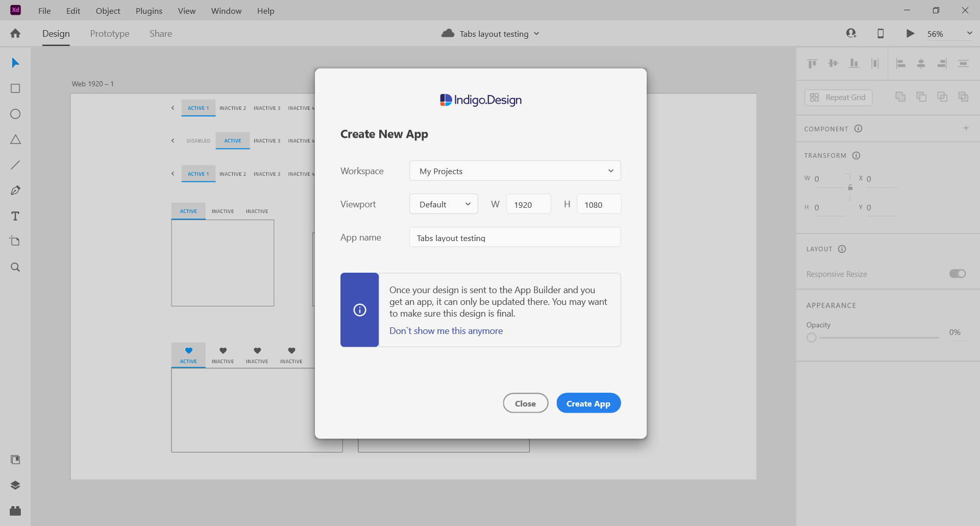Click the Exclude Overlap boolean icon

(x=963, y=97)
